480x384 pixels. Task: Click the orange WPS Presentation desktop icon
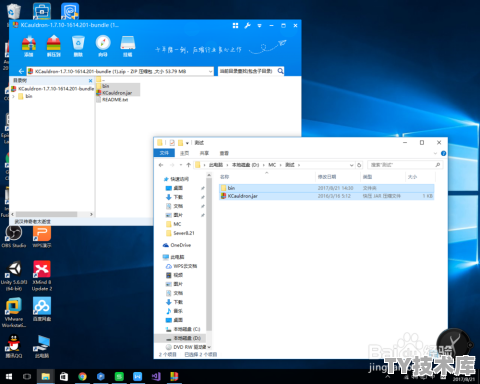pyautogui.click(x=42, y=237)
